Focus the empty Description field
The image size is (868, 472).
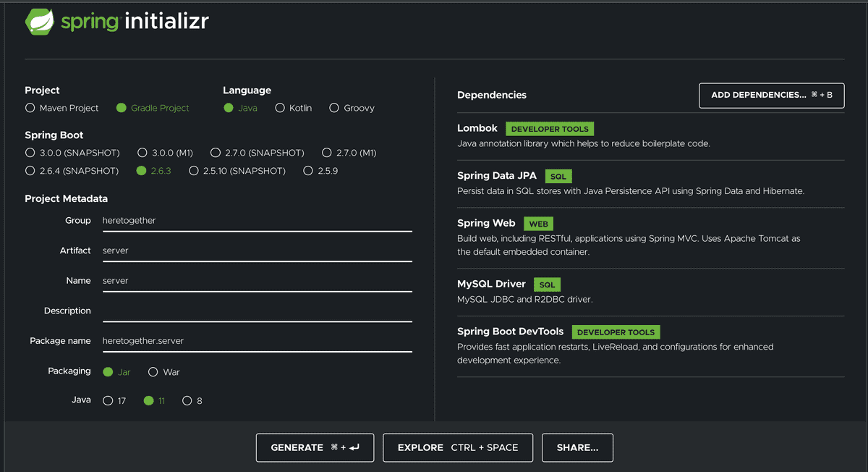point(258,311)
